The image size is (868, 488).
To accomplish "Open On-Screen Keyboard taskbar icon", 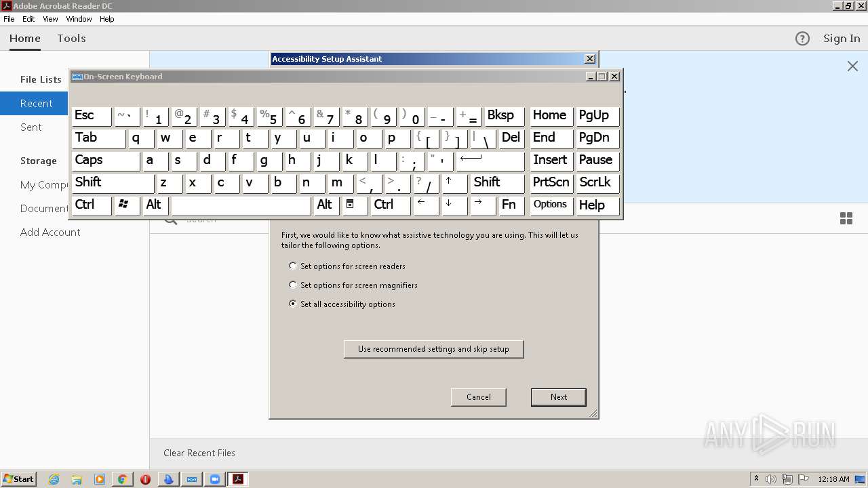I will tap(192, 479).
